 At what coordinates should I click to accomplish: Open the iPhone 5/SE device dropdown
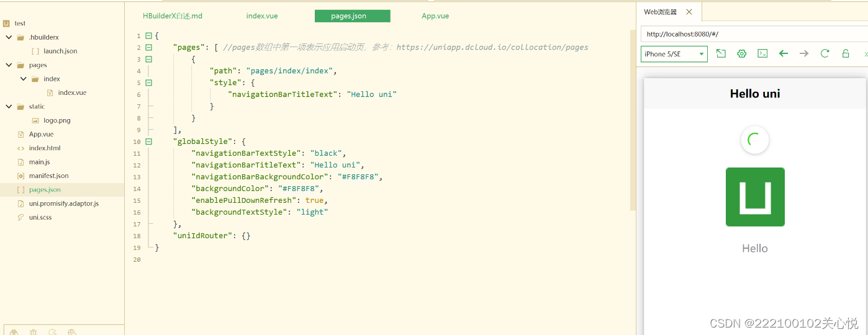(674, 54)
